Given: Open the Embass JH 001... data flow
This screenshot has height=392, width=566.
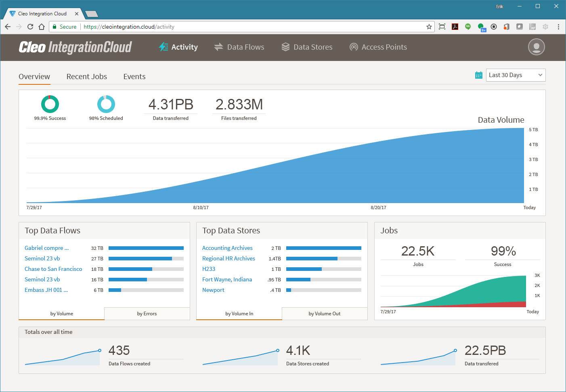Looking at the screenshot, I should coord(46,290).
